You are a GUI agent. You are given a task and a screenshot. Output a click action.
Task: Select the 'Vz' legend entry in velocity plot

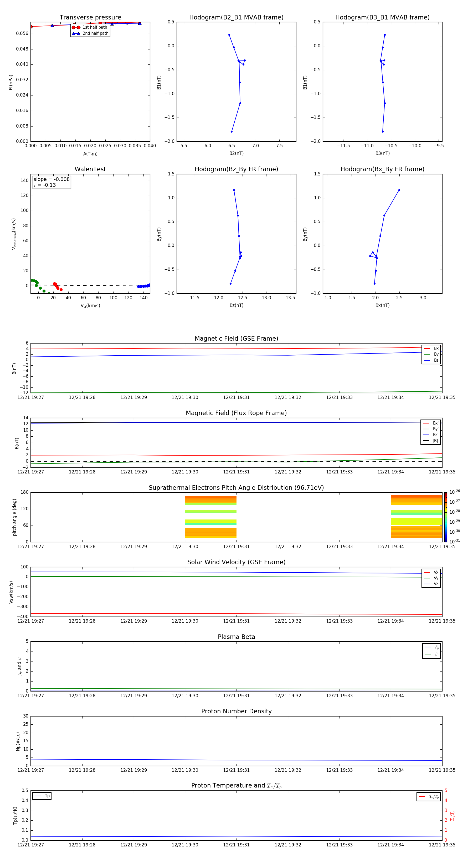(x=431, y=584)
